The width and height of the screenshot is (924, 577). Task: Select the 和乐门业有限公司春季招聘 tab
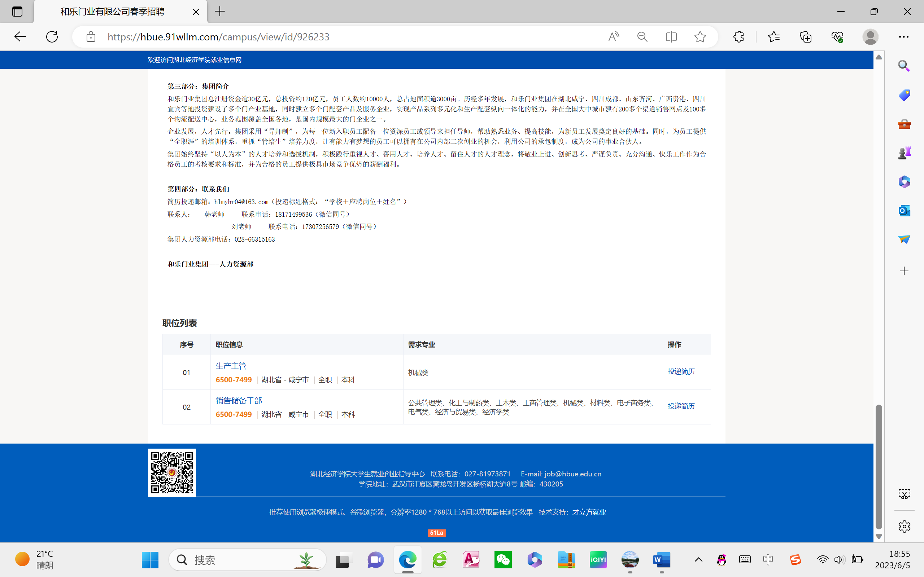coord(113,12)
